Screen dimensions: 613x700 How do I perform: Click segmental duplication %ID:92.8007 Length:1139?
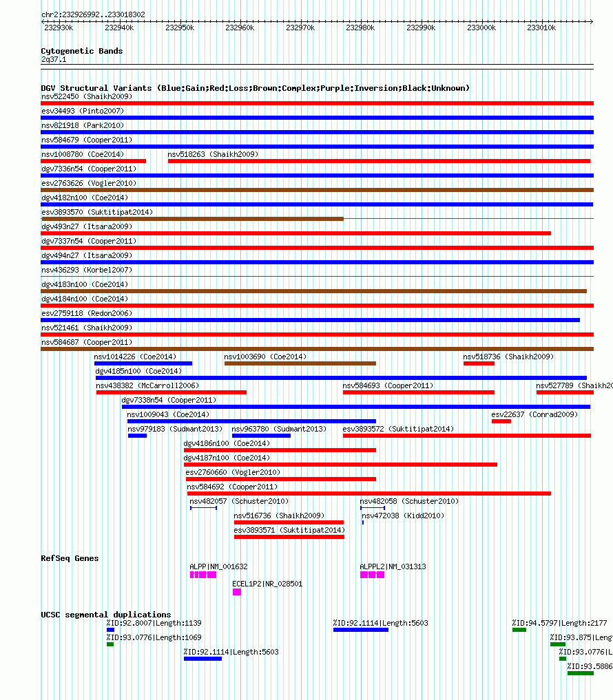[110, 630]
